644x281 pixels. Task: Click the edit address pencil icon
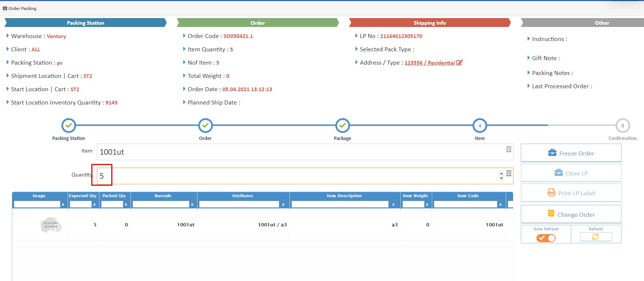click(460, 63)
